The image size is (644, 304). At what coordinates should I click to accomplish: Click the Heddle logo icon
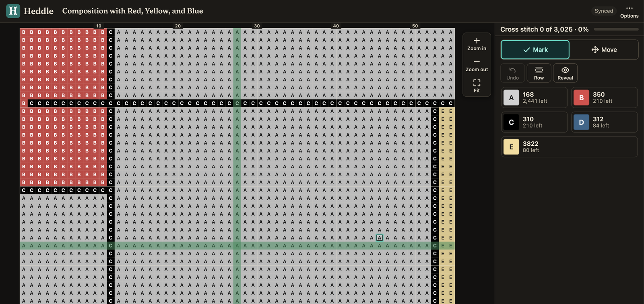pos(13,11)
